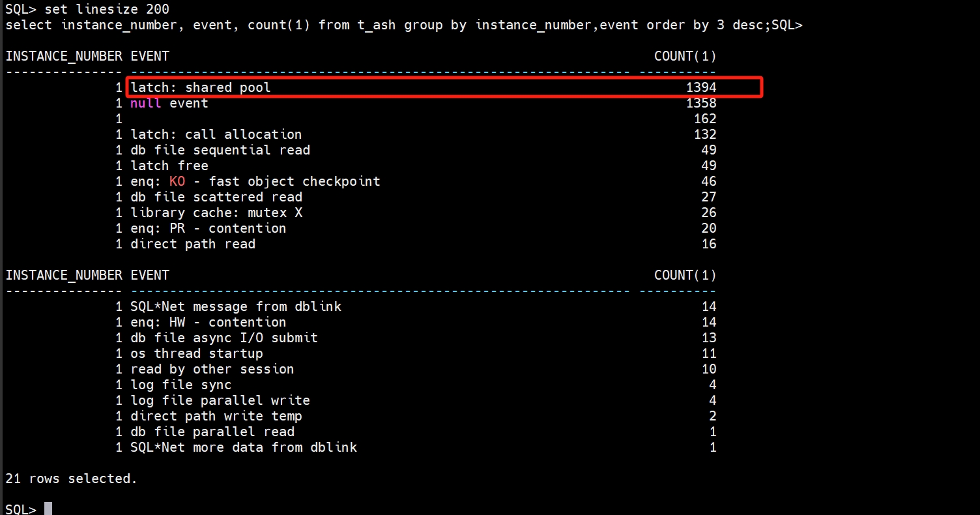Click the 'latch free' event text
980x515 pixels.
pyautogui.click(x=169, y=166)
